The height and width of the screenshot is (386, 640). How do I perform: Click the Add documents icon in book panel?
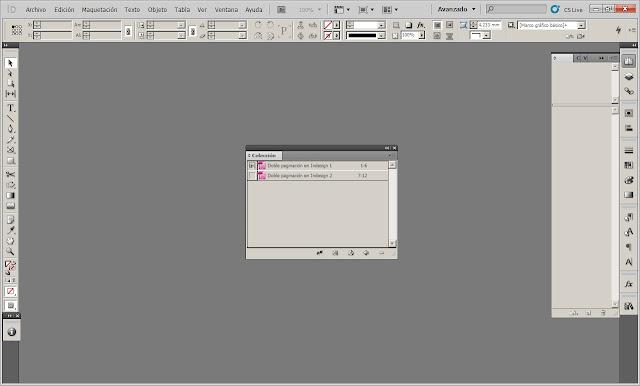pyautogui.click(x=366, y=253)
